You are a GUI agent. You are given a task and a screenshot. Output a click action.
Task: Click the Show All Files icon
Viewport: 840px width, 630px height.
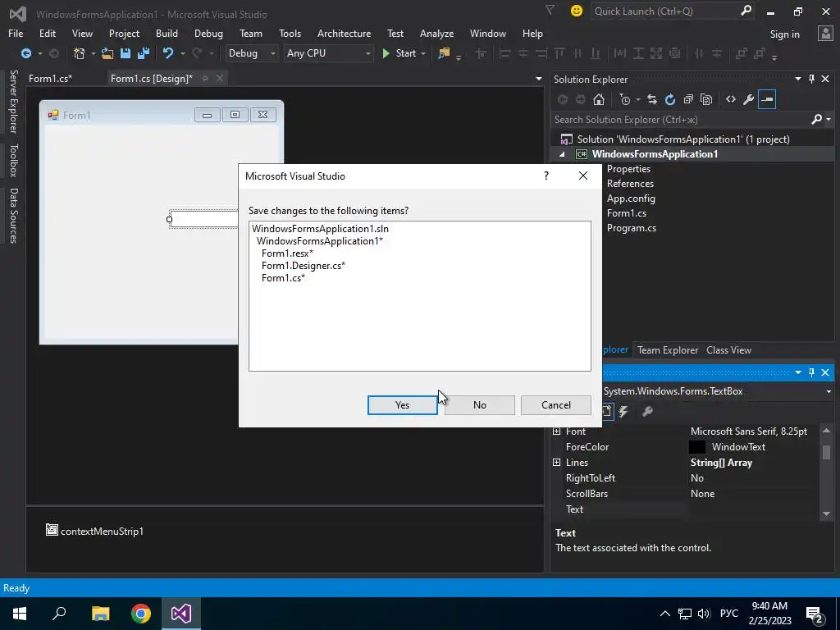pos(706,99)
